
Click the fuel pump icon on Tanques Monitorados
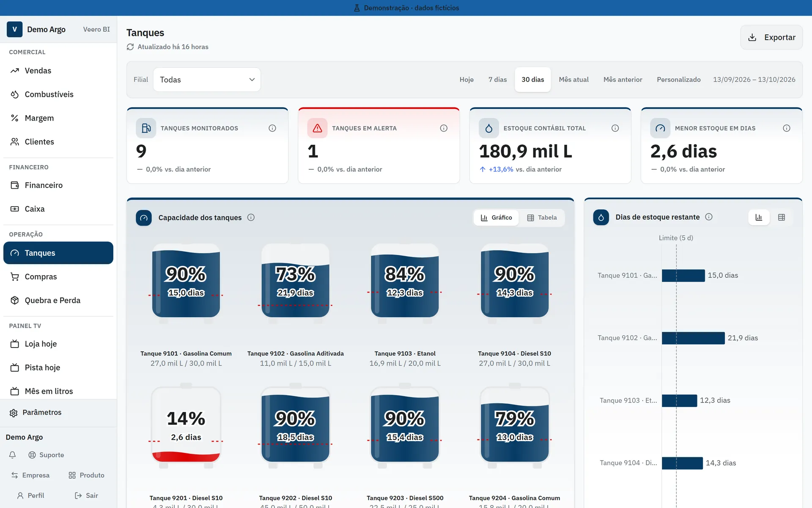146,128
